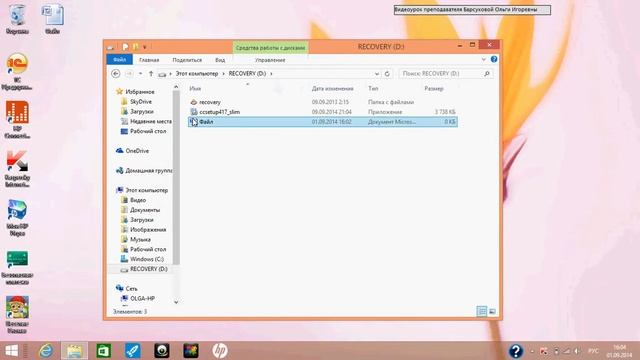Screen dimensions: 640x360
Task: Open Избранное in the navigation pane
Action: click(140, 92)
